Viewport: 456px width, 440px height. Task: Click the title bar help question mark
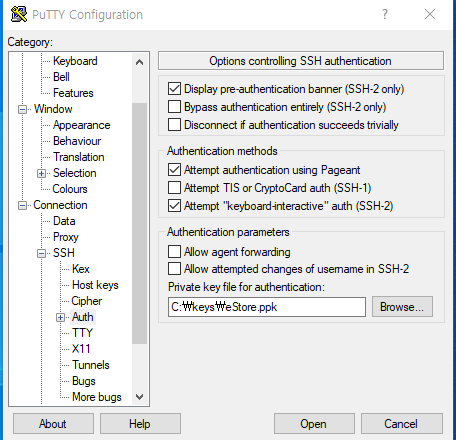tap(385, 14)
